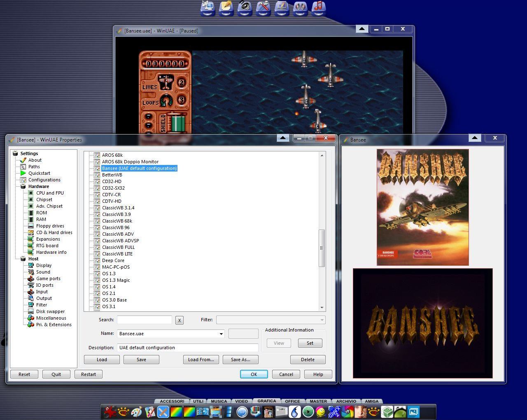
Task: Click the Search input field
Action: tap(144, 320)
